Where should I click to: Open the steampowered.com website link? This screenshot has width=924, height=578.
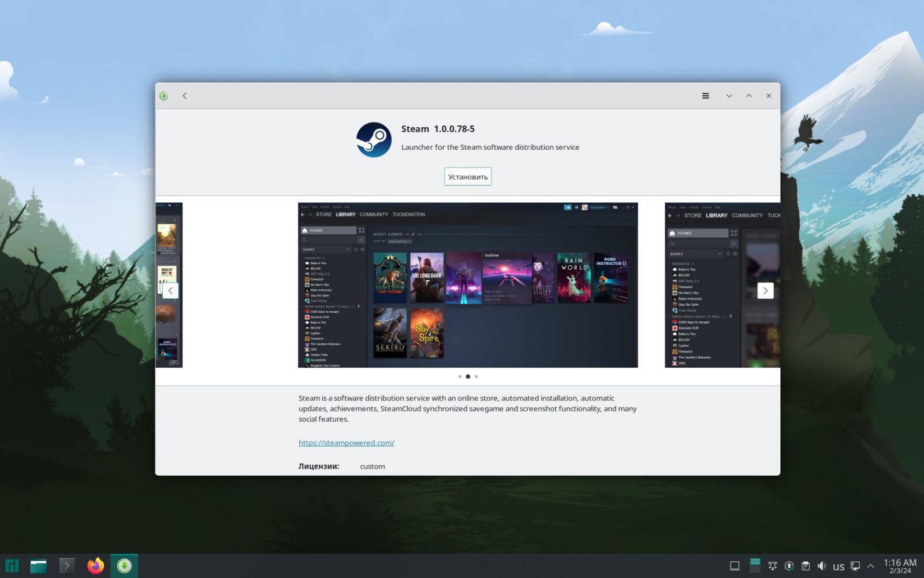pos(346,443)
